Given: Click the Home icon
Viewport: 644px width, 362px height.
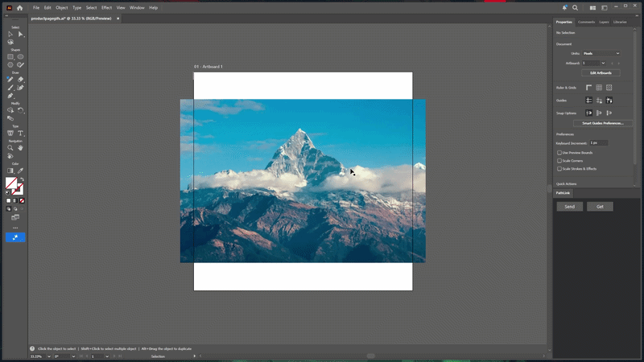Looking at the screenshot, I should coord(19,8).
